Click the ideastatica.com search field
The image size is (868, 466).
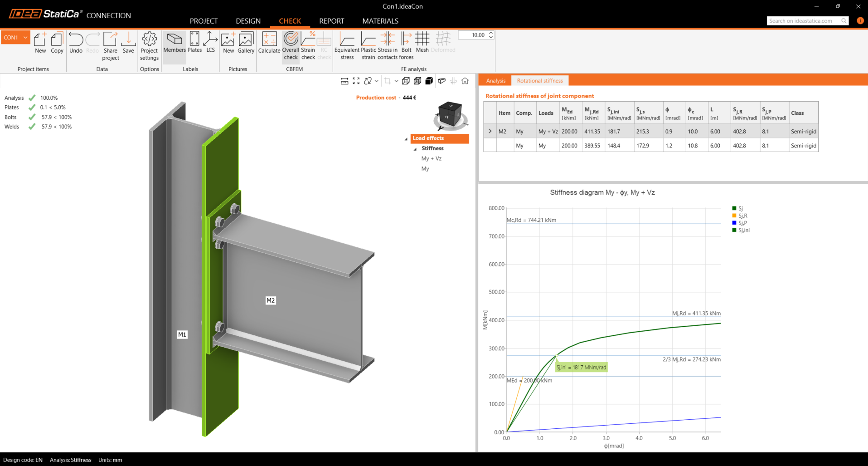803,21
